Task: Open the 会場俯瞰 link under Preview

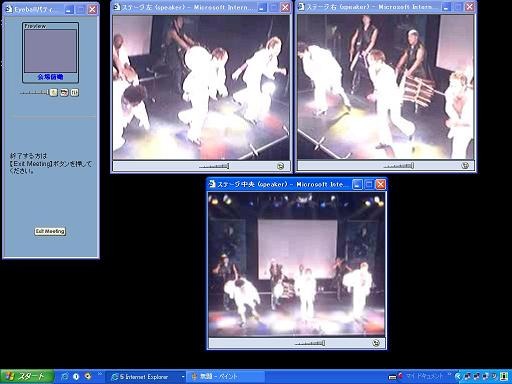Action: (x=50, y=77)
